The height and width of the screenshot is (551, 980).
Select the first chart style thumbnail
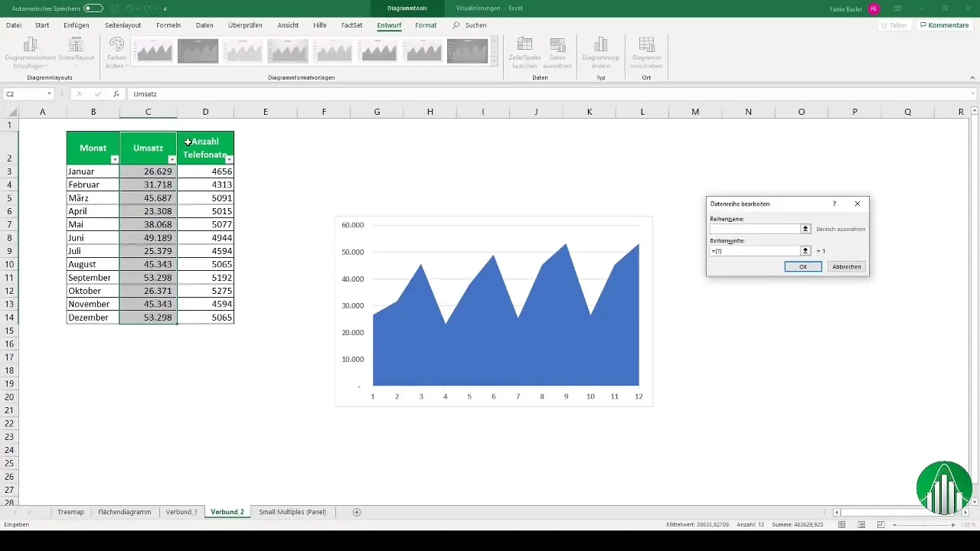tap(153, 51)
